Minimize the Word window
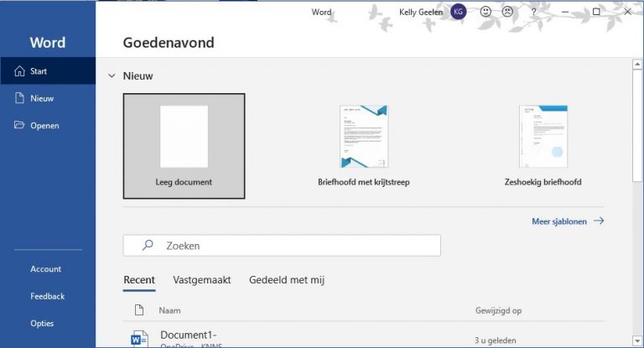 tap(565, 12)
